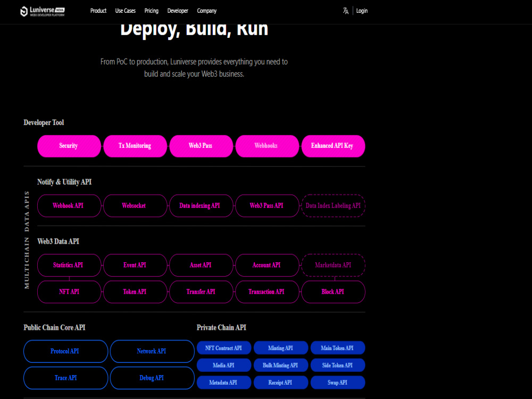
Task: Open the Company menu
Action: 206,11
